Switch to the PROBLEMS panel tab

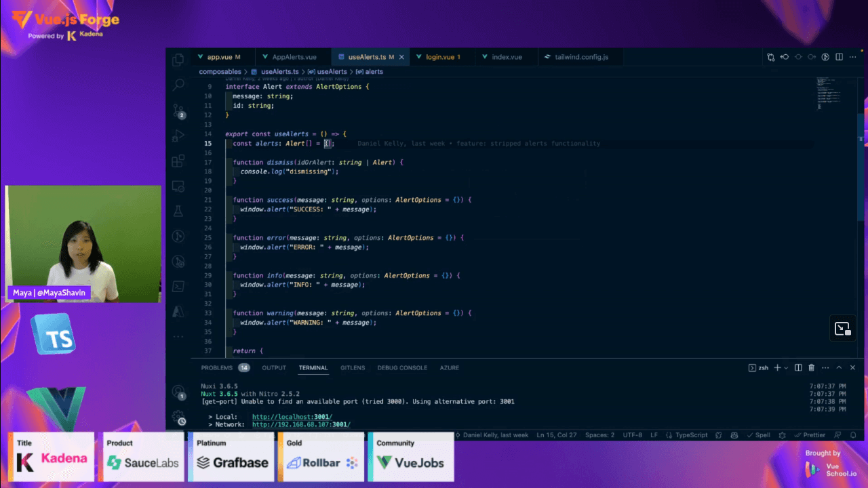[216, 368]
